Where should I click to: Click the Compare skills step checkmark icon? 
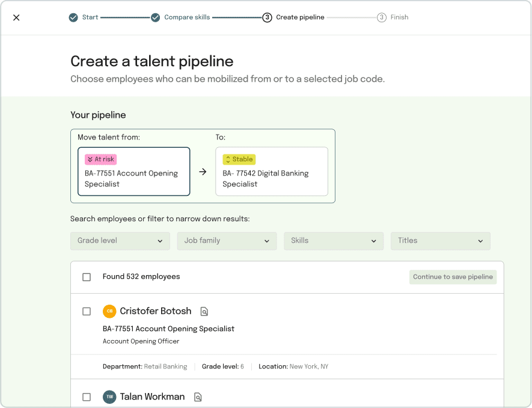pos(156,17)
